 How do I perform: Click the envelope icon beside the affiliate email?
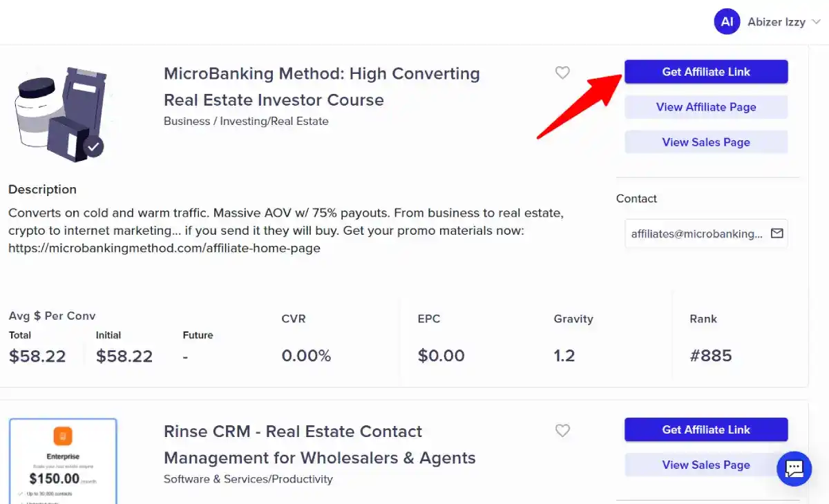tap(778, 233)
